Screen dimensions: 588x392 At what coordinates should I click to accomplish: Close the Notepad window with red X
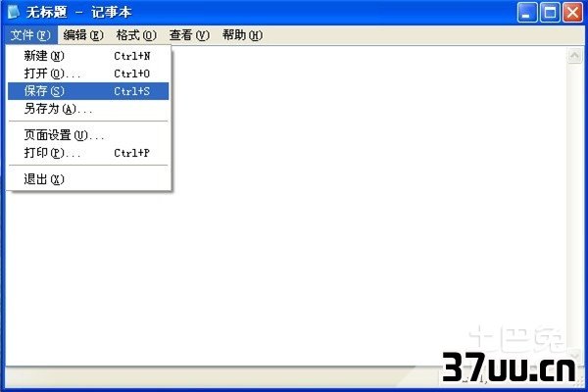pyautogui.click(x=572, y=13)
